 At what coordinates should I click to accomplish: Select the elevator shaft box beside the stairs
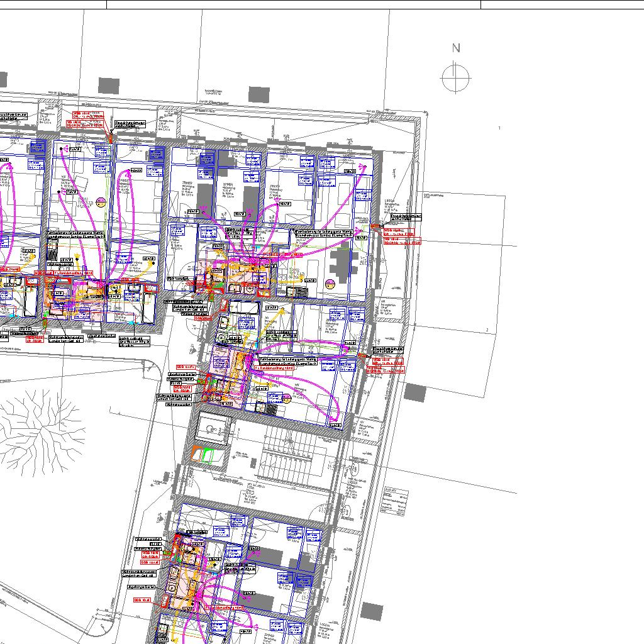[x=213, y=429]
